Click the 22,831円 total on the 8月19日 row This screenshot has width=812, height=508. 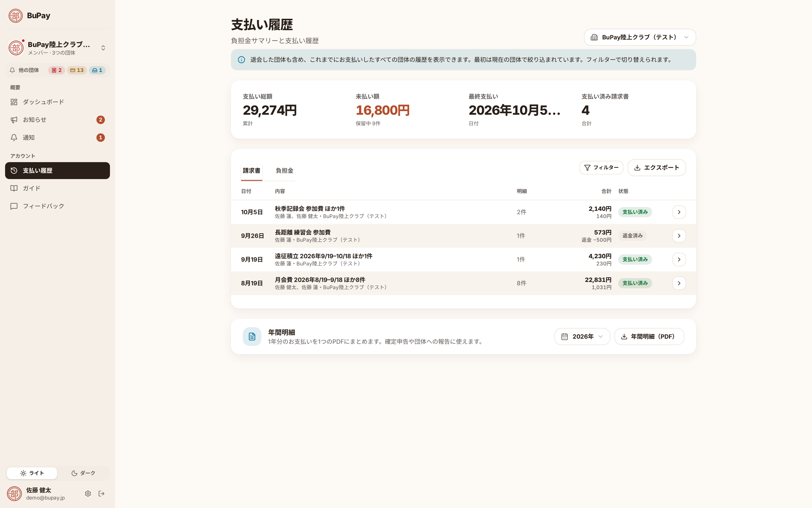598,280
